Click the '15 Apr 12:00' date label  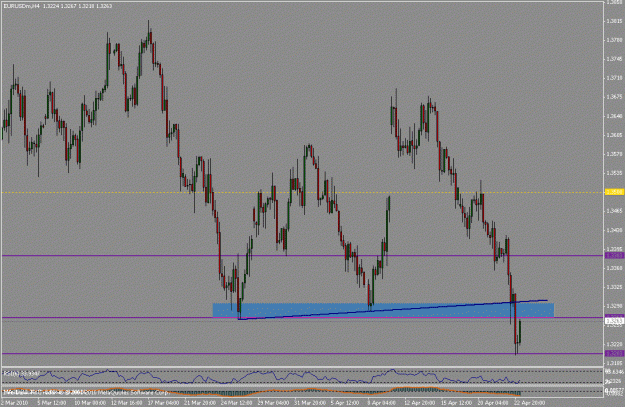click(x=457, y=403)
